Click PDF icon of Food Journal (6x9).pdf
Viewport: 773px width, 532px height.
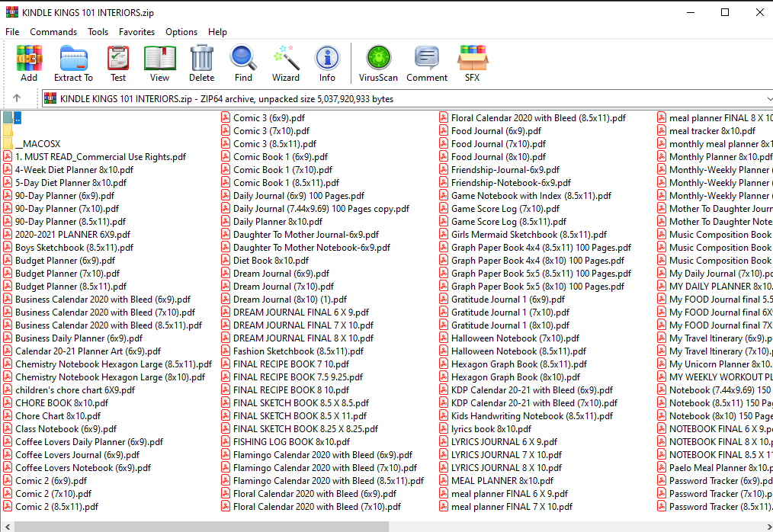tap(444, 130)
